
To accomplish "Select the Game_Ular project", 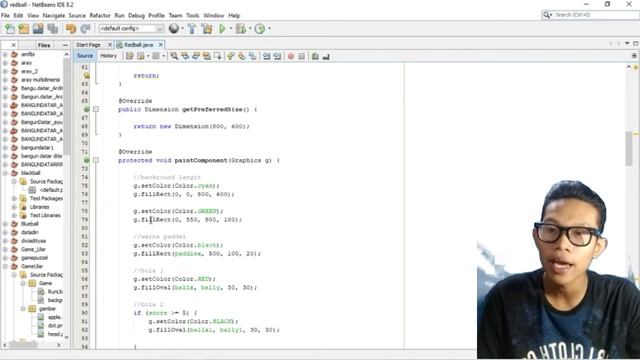I will tap(33, 249).
